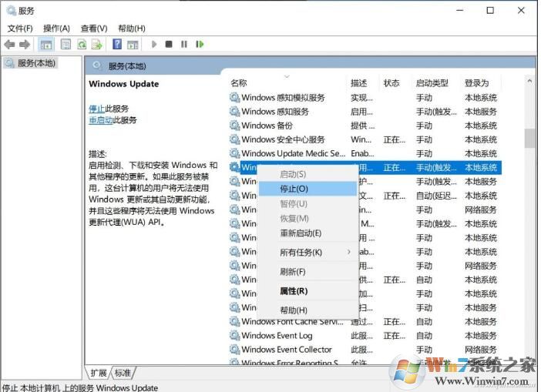Image resolution: width=541 pixels, height=392 pixels.
Task: Click the gear icon of Windows 感知服务
Action: (234, 112)
